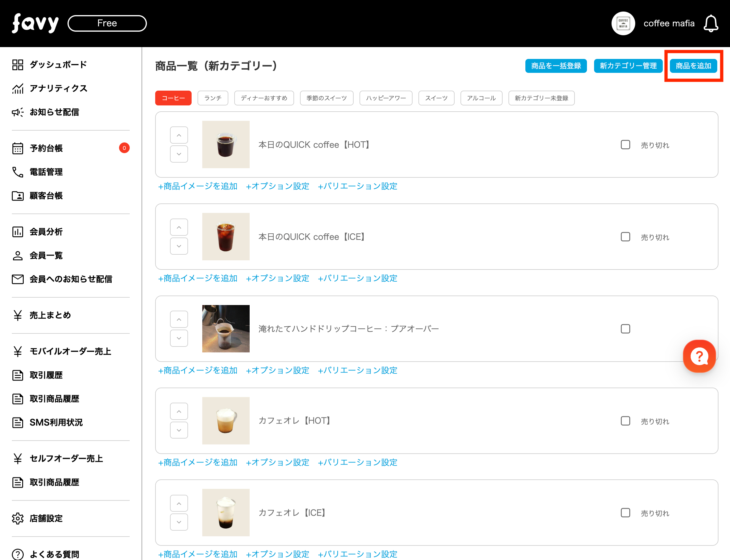Toggle sold-out checkbox for カフェオレ【HOT】

(x=625, y=421)
